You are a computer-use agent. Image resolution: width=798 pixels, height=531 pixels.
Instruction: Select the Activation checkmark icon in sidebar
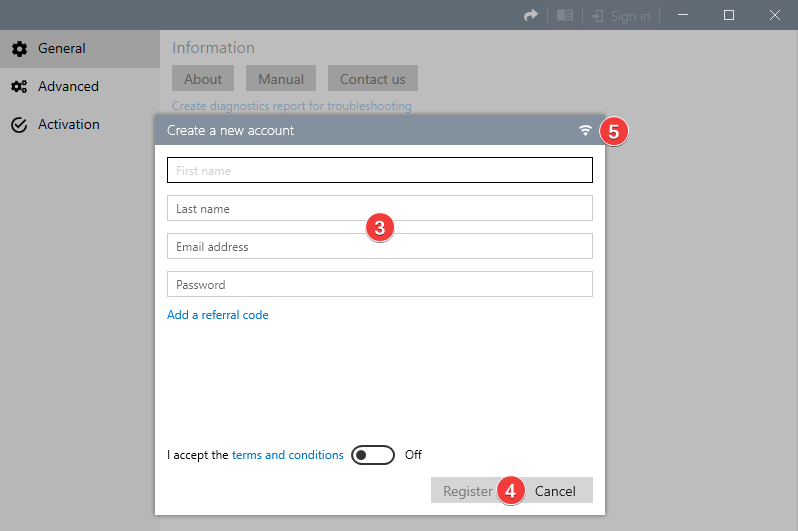(x=19, y=125)
